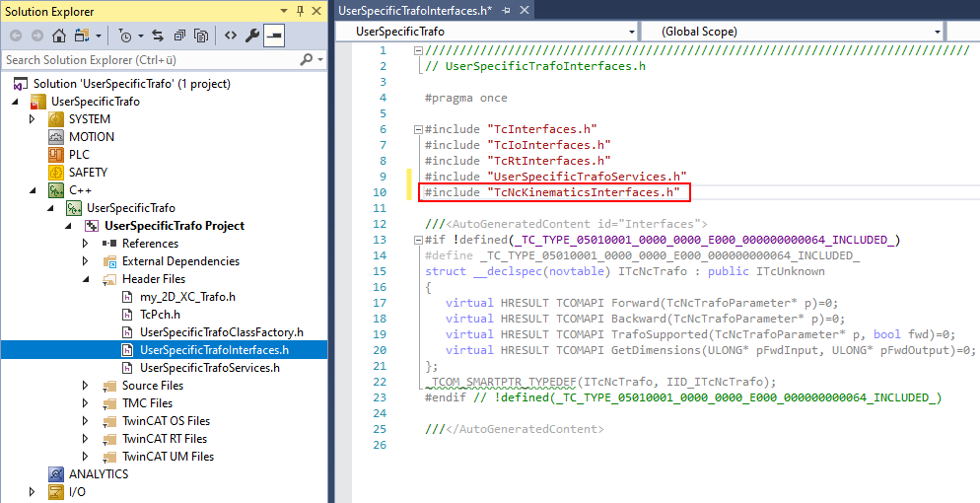Open Pending Changes Filter clock icon
980x503 pixels.
125,36
